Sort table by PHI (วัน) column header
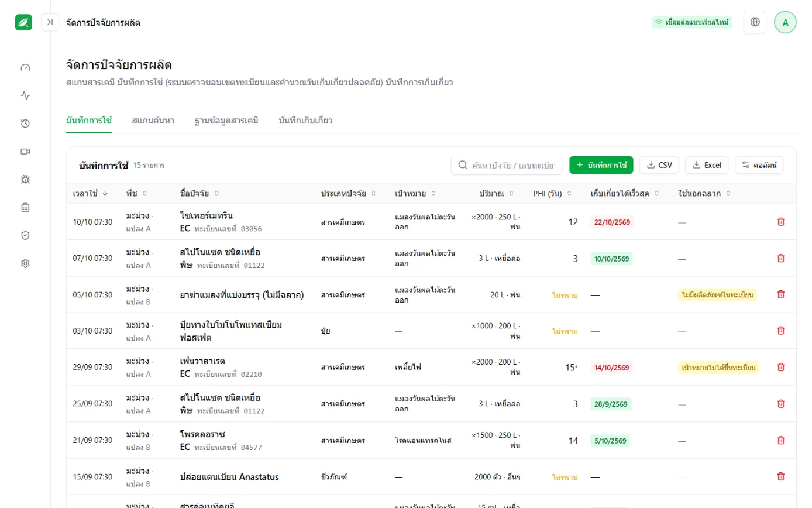This screenshot has height=508, width=812. point(552,193)
